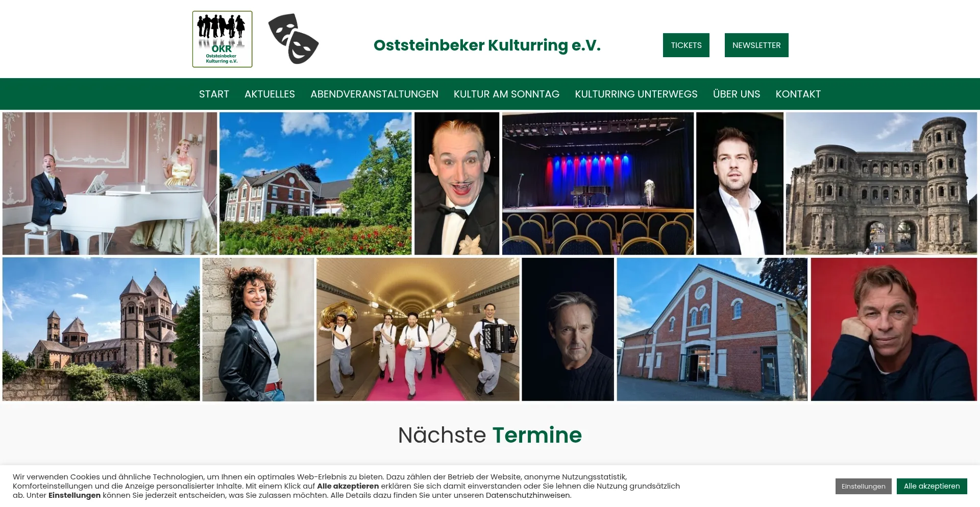Accept cookies with Alle akzeptieren
Screen dimensions: 980x507
pos(932,486)
